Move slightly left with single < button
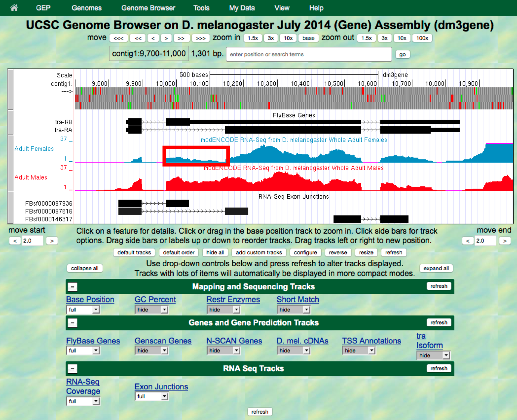This screenshot has width=517, height=420. pyautogui.click(x=153, y=38)
